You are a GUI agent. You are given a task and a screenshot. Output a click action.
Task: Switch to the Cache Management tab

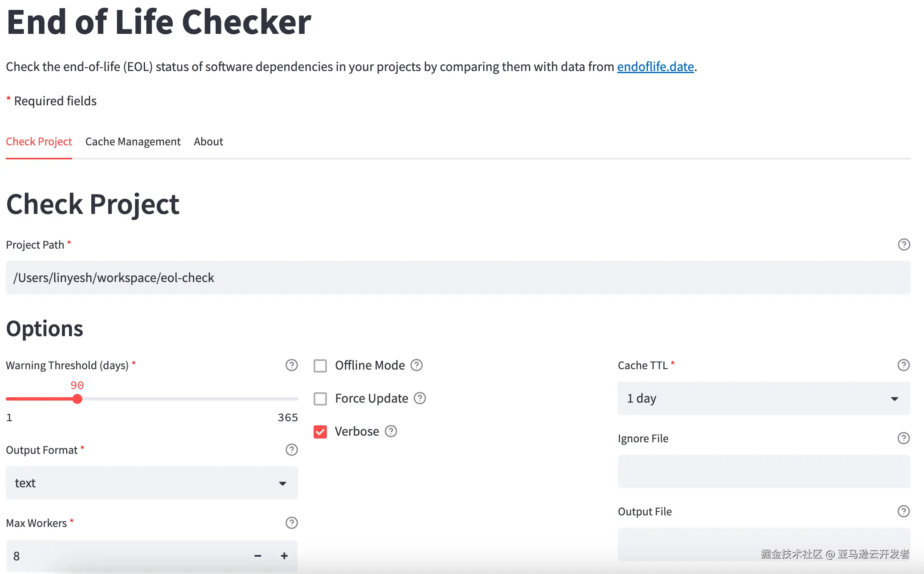pyautogui.click(x=133, y=142)
